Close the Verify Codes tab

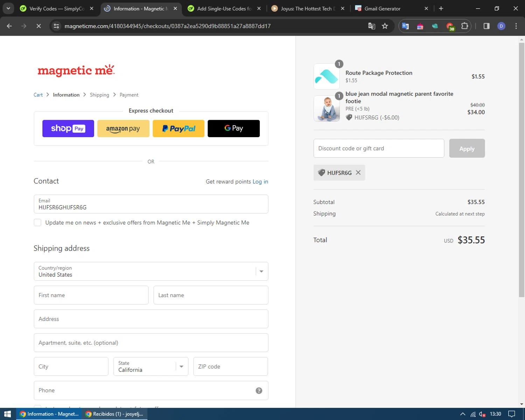(x=92, y=8)
